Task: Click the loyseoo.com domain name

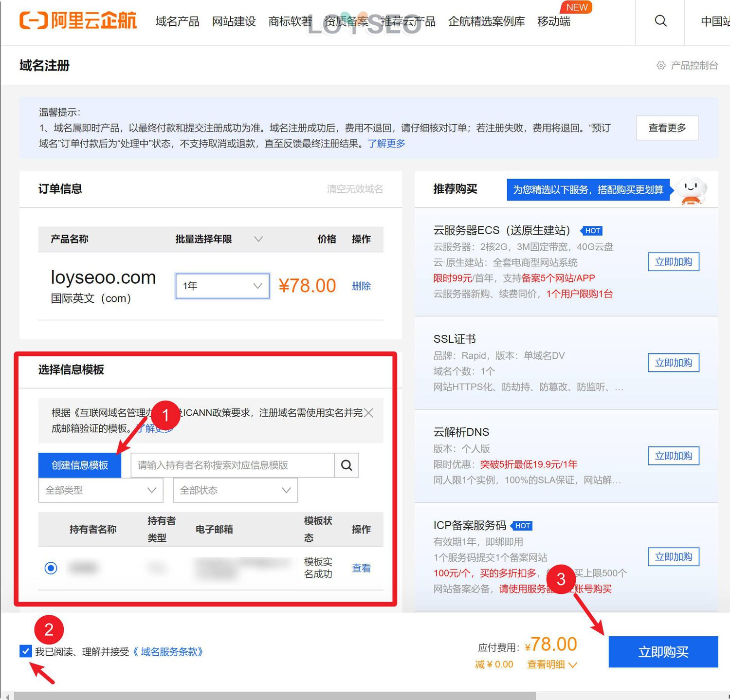Action: 103,277
